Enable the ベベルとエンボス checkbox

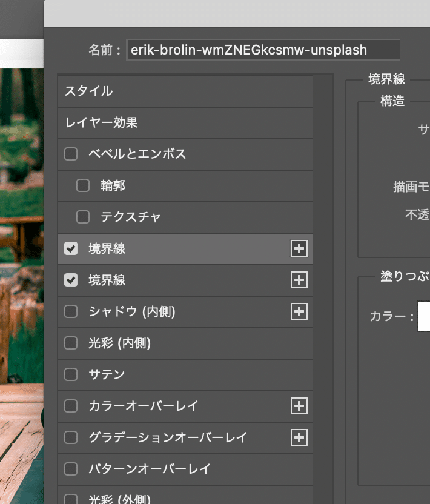click(x=71, y=154)
